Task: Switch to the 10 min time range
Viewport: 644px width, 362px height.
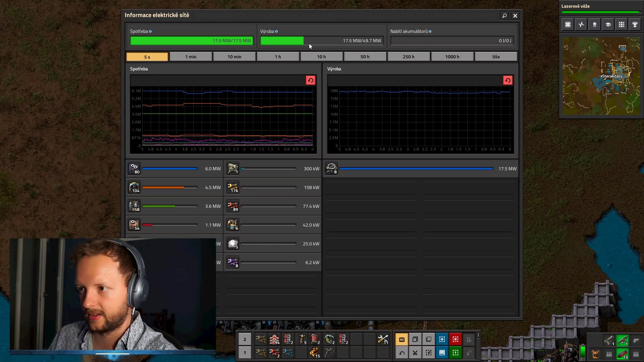Action: click(234, 57)
